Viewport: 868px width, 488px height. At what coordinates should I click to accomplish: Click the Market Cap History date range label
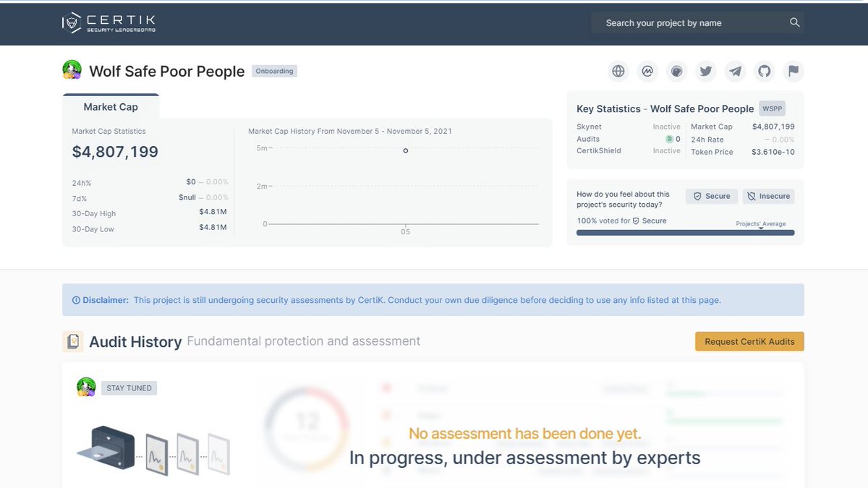[x=350, y=131]
